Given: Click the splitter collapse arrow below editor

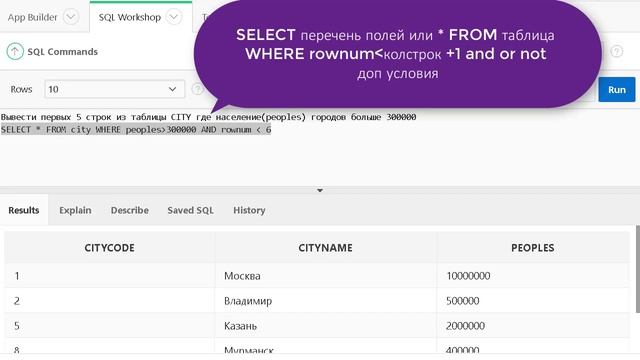Looking at the screenshot, I should [x=320, y=190].
